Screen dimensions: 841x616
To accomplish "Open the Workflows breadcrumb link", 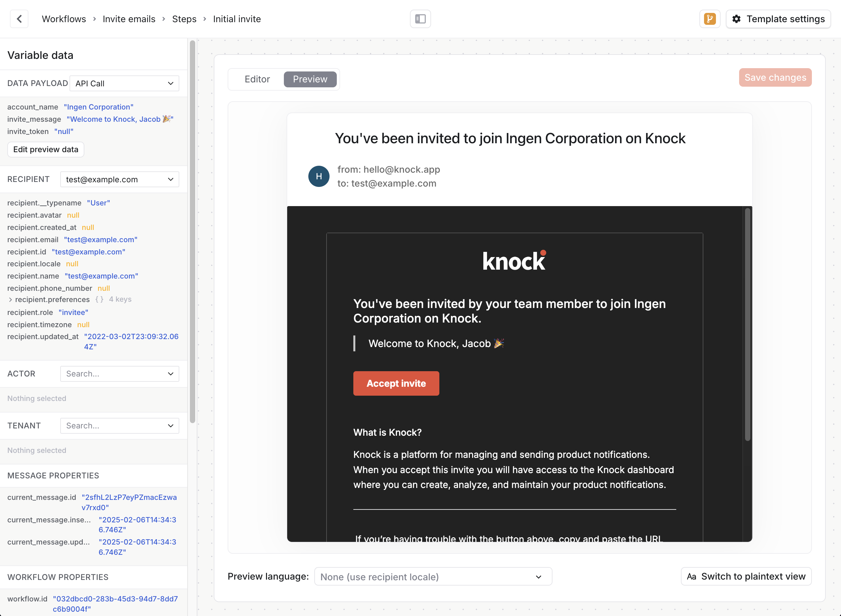I will coord(64,19).
